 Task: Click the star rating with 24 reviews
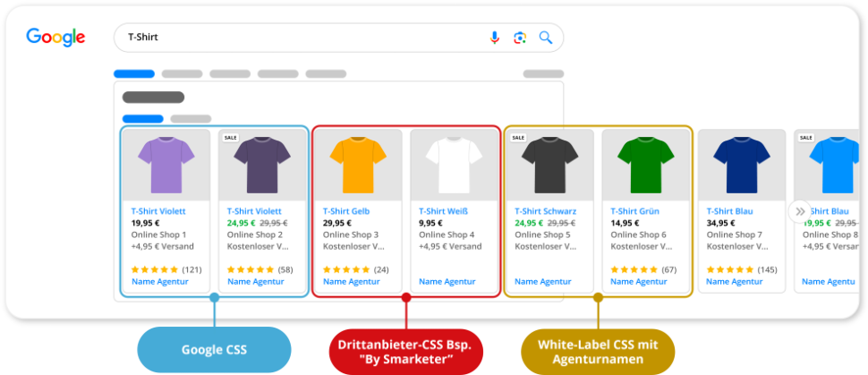click(x=356, y=269)
